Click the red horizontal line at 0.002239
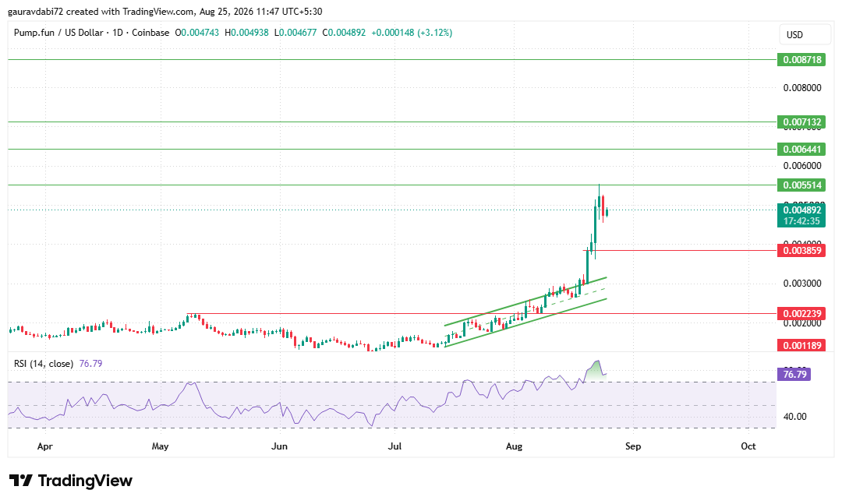Image resolution: width=842 pixels, height=504 pixels. pyautogui.click(x=482, y=313)
